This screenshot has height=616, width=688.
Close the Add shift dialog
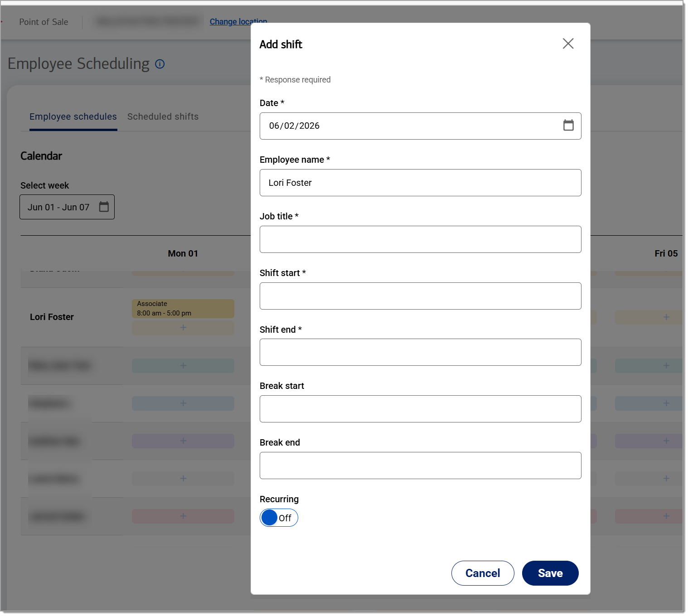tap(568, 44)
